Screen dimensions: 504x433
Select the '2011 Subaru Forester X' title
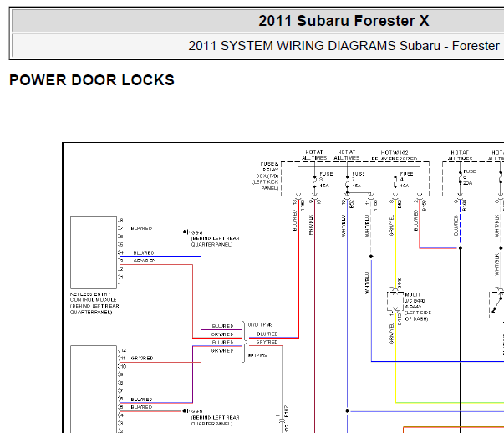click(344, 21)
